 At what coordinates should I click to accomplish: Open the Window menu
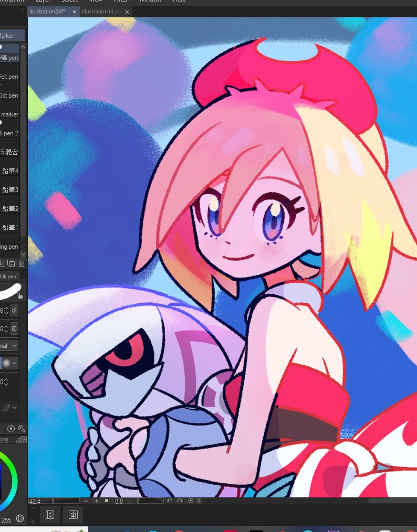click(150, 1)
